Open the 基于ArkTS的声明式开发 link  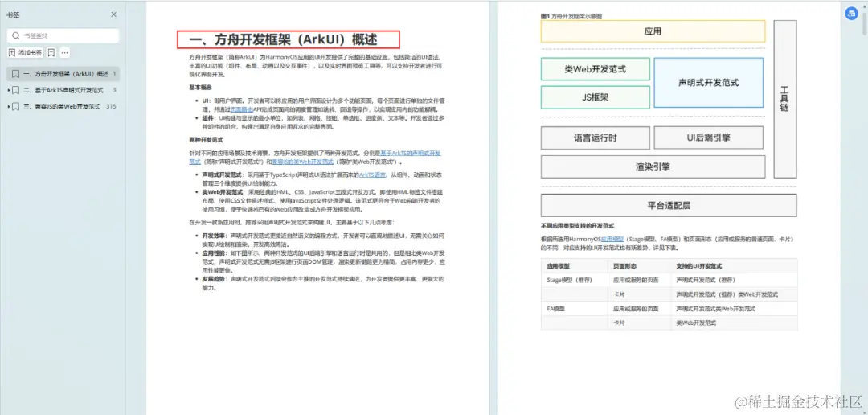(x=411, y=152)
